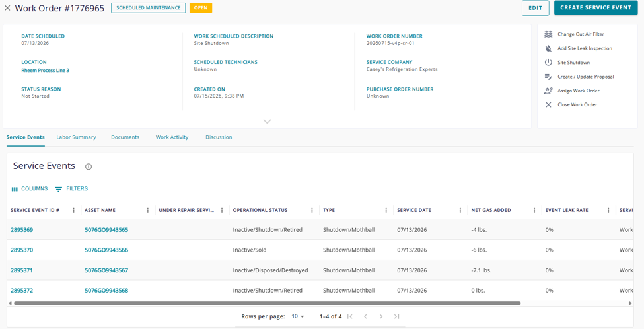Screen dimensions: 644x329
Task: Click Assign Work Order action text
Action: pos(579,91)
